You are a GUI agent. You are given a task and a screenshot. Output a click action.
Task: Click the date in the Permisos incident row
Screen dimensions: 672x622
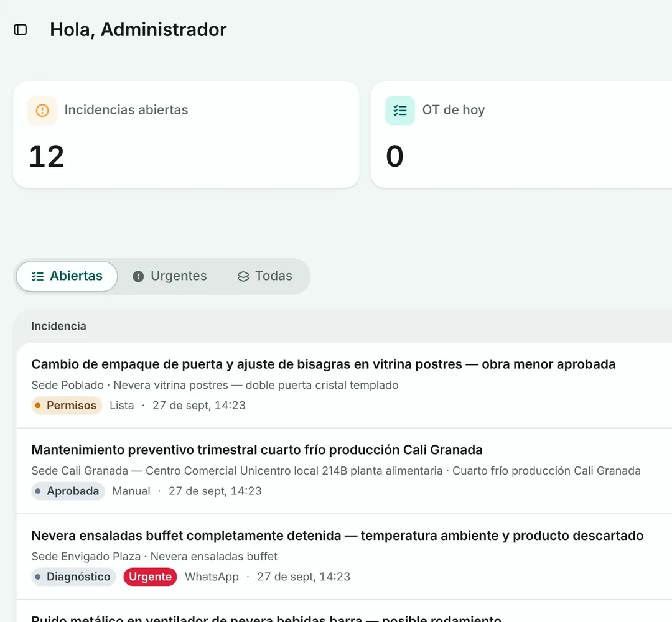pyautogui.click(x=199, y=406)
